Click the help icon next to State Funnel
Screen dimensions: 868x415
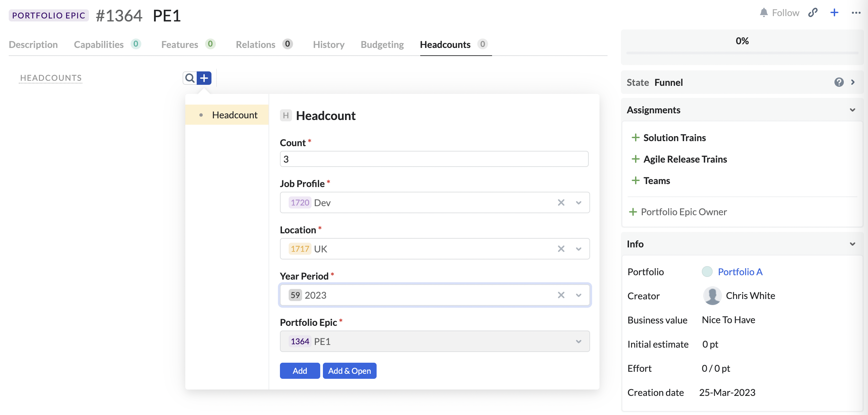839,82
